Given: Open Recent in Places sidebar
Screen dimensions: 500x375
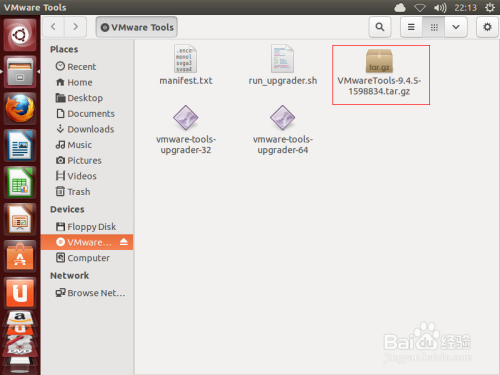Looking at the screenshot, I should coord(87,67).
